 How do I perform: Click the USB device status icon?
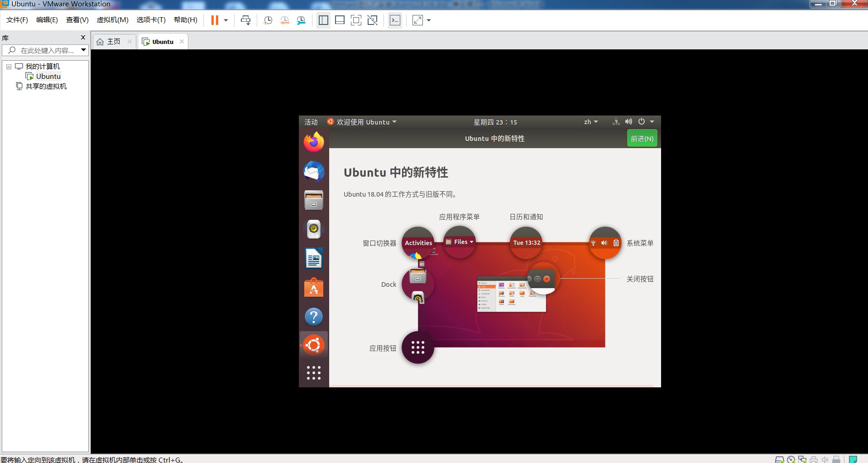click(x=836, y=459)
